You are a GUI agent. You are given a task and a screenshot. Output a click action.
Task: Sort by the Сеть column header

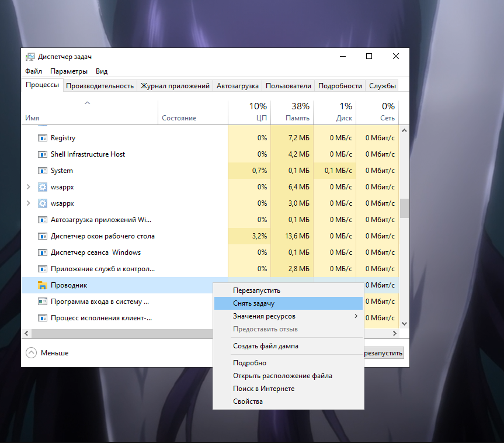coord(378,112)
